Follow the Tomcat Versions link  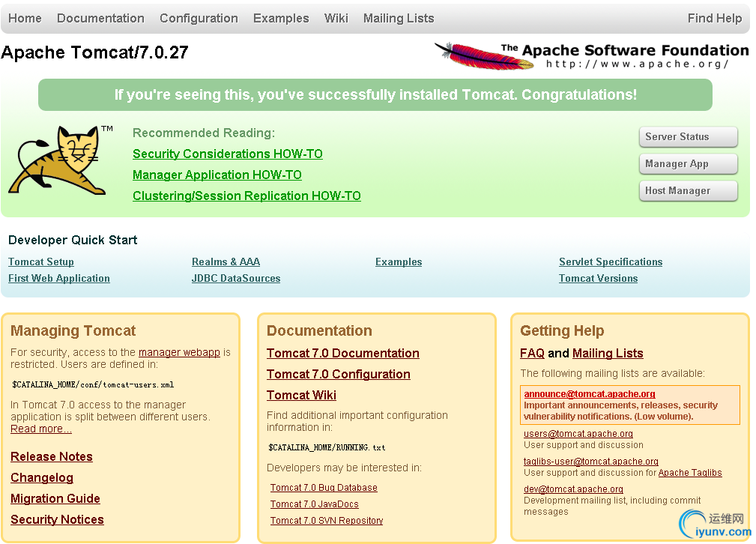pos(598,278)
